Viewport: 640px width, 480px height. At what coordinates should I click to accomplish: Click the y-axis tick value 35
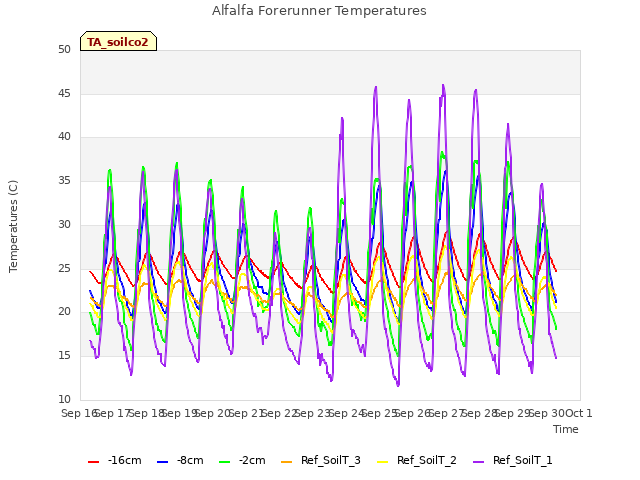(x=64, y=180)
